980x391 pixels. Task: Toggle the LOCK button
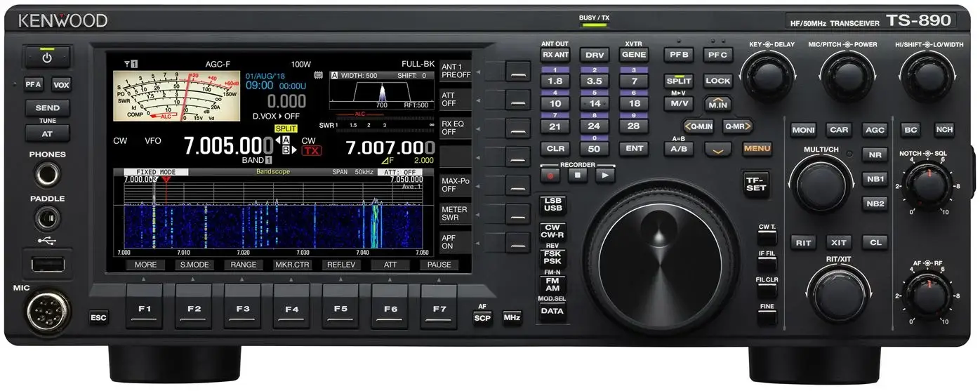click(x=717, y=81)
